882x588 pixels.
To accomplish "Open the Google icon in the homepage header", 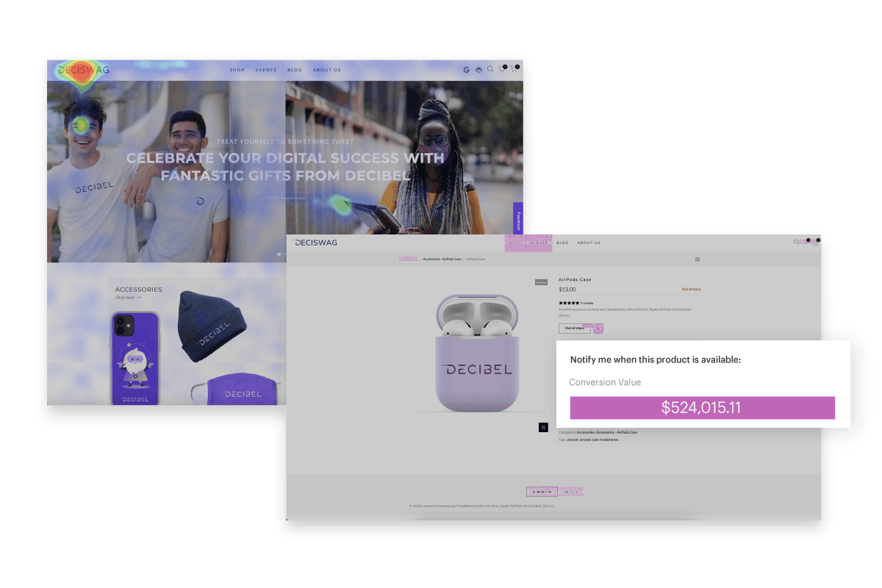I will (466, 70).
